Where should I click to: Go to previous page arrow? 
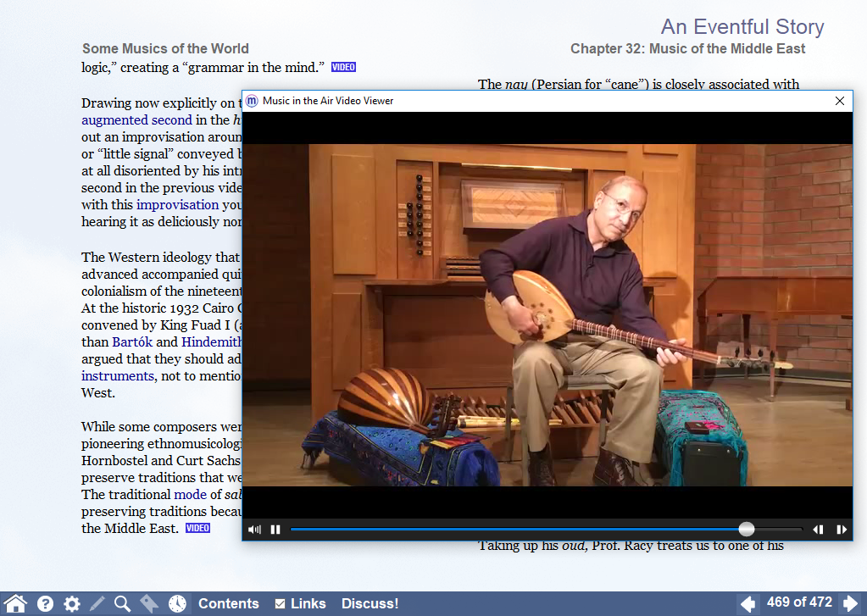coord(748,603)
